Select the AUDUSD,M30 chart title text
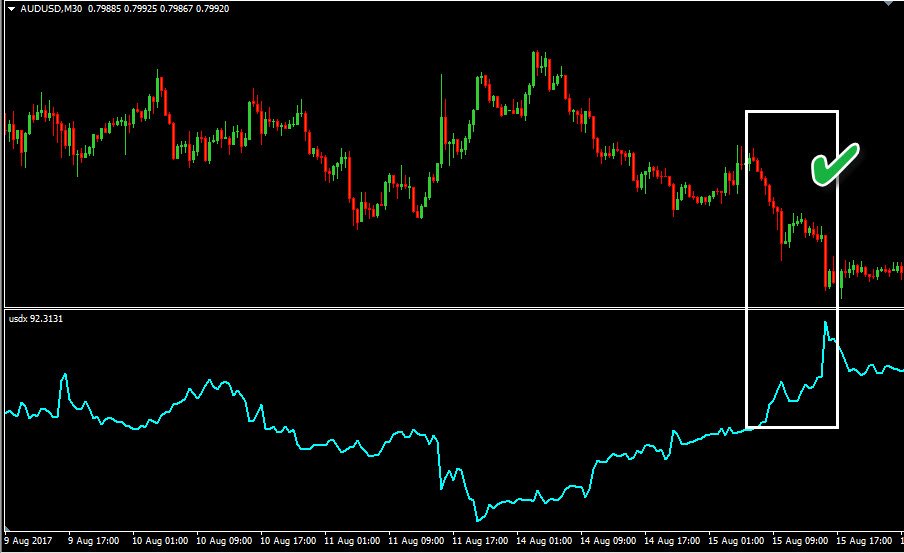Viewport: 904px width, 553px height. [51, 9]
